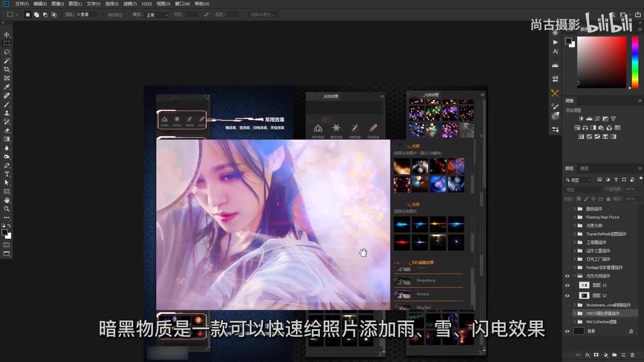Expand the Flaming Pear Flood group

click(575, 217)
